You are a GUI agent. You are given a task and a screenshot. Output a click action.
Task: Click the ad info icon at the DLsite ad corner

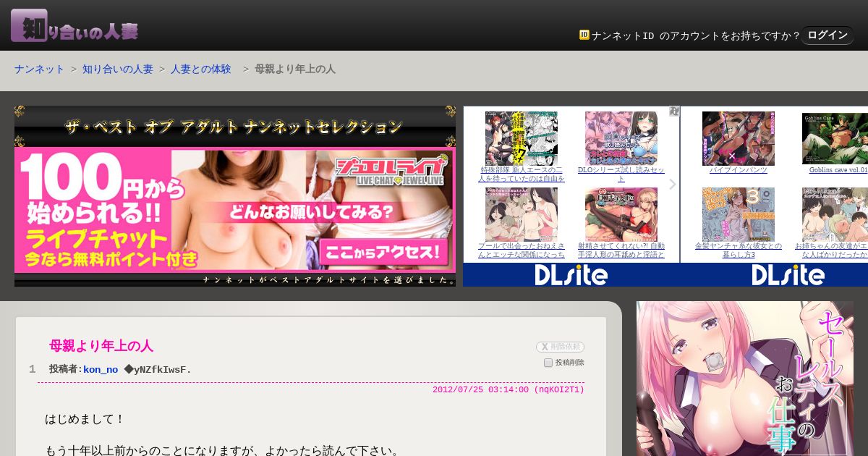[674, 111]
